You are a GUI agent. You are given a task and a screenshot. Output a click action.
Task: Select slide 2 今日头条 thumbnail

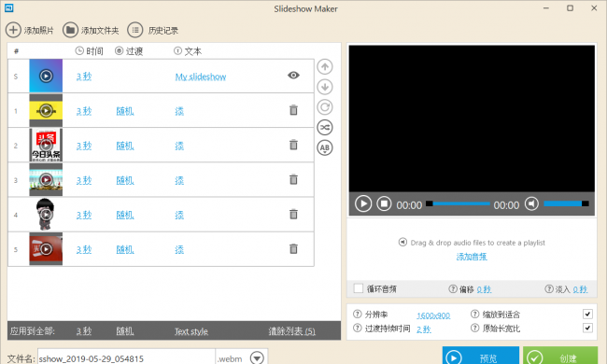tap(46, 145)
